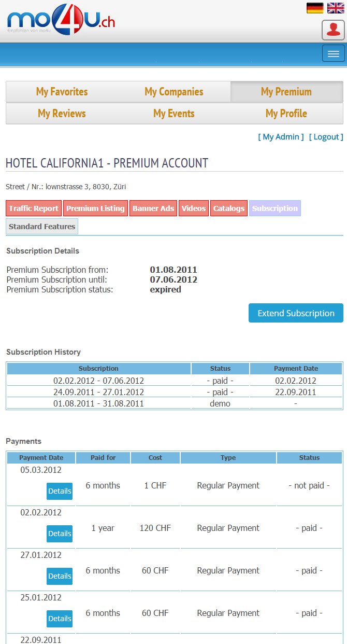The image size is (347, 644).
Task: Open the Traffic Report section
Action: [x=34, y=208]
